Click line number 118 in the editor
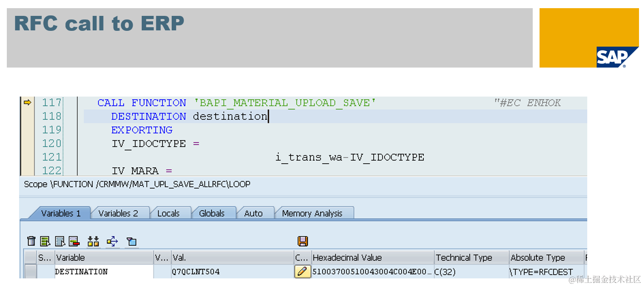 pyautogui.click(x=52, y=117)
